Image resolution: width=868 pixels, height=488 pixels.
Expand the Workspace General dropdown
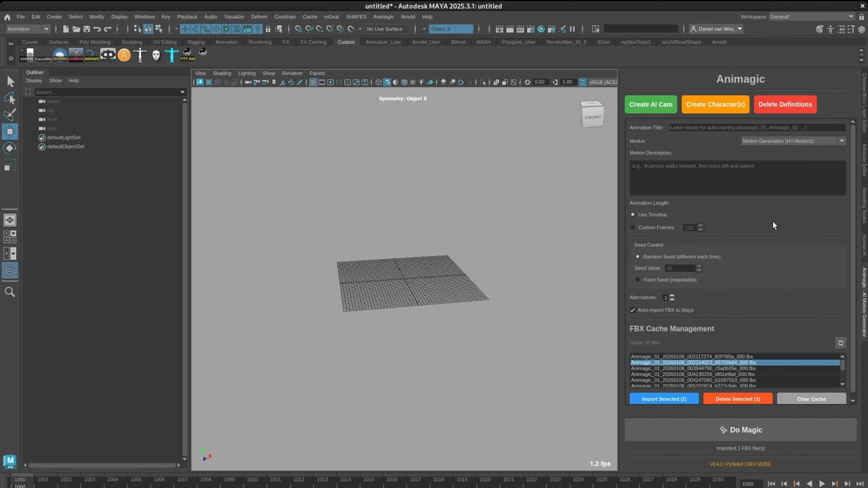[812, 16]
